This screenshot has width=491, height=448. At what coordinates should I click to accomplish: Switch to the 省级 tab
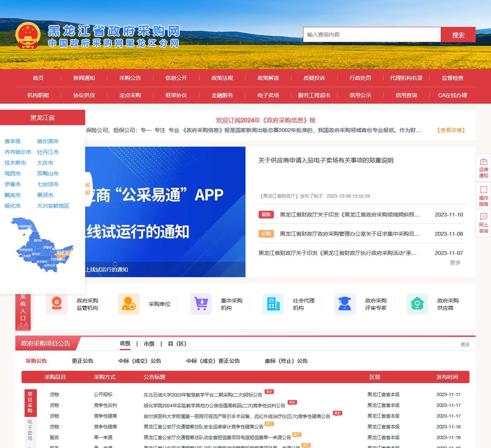[x=125, y=344]
